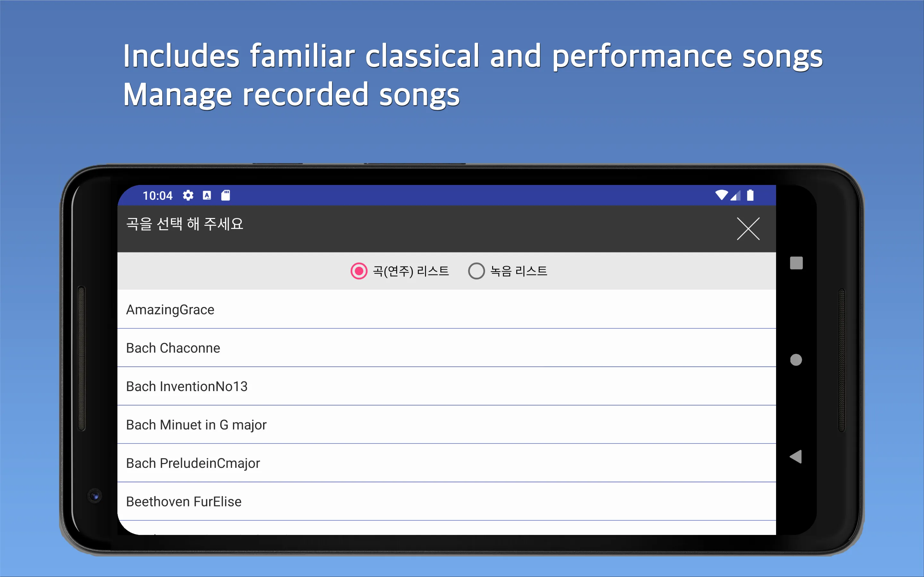Tap the 10:04 clock in the status bar
Image resolution: width=924 pixels, height=577 pixels.
coord(158,196)
